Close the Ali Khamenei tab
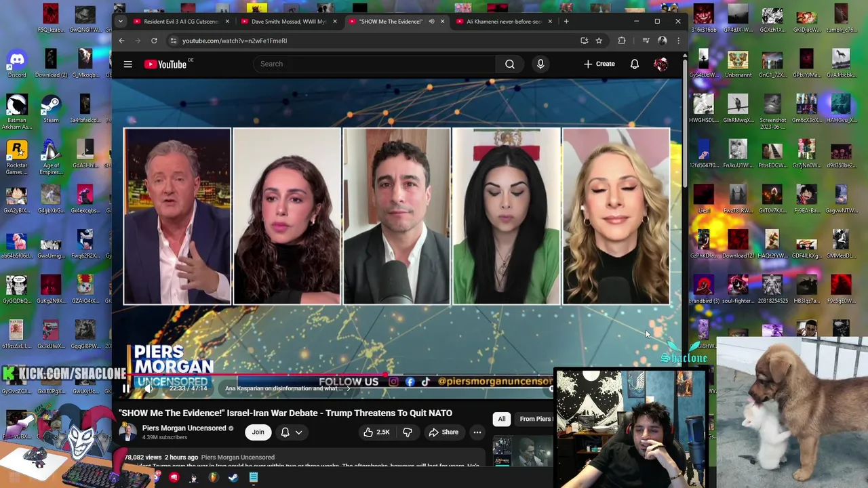The width and height of the screenshot is (868, 488). point(549,22)
